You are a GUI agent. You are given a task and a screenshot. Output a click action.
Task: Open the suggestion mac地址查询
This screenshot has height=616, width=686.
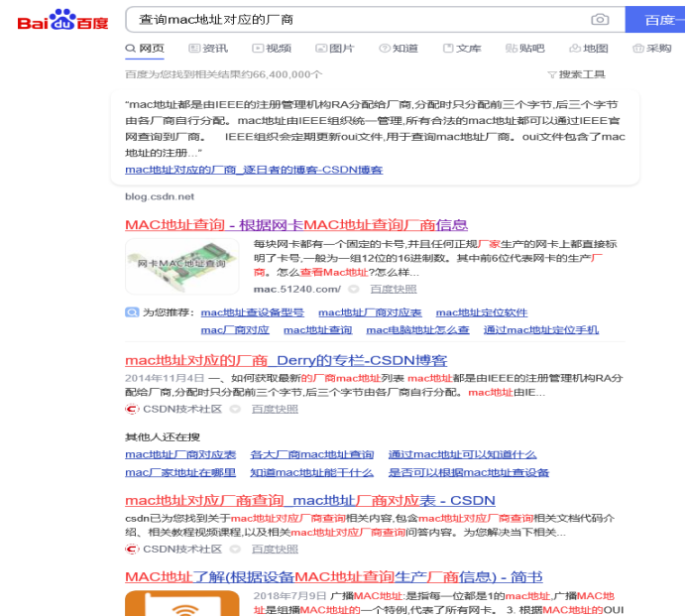tap(317, 329)
